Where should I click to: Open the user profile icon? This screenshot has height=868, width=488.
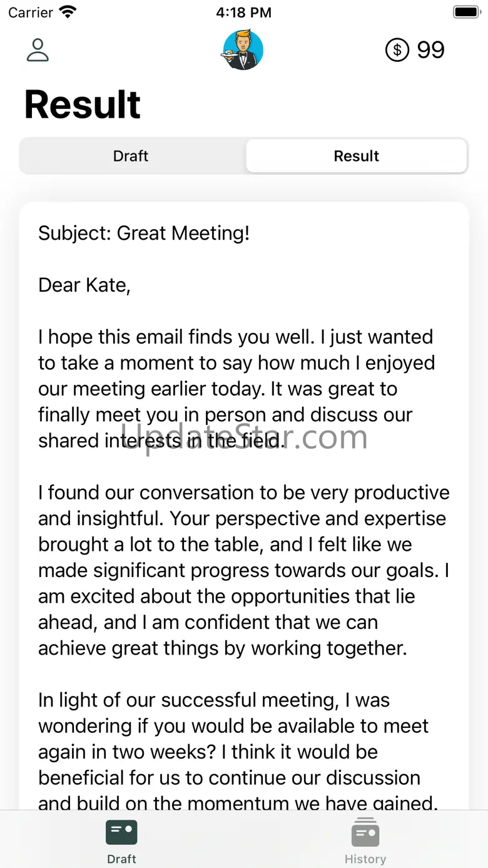[x=38, y=50]
